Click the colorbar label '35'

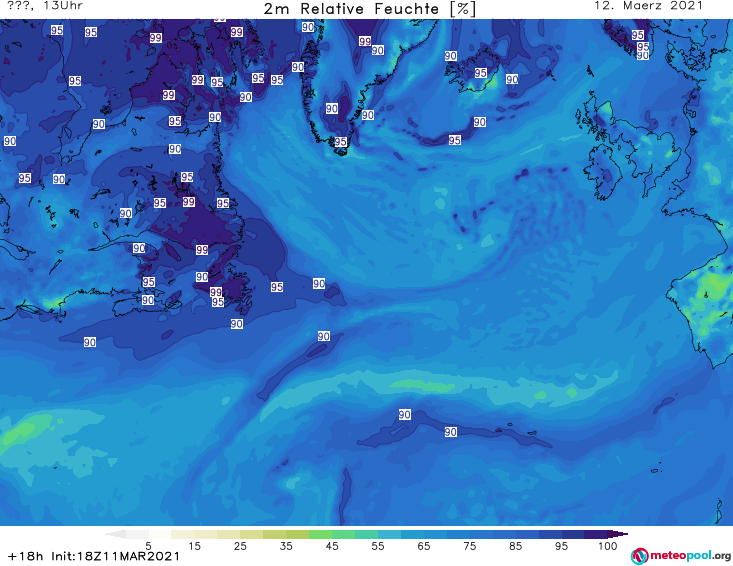pyautogui.click(x=286, y=546)
